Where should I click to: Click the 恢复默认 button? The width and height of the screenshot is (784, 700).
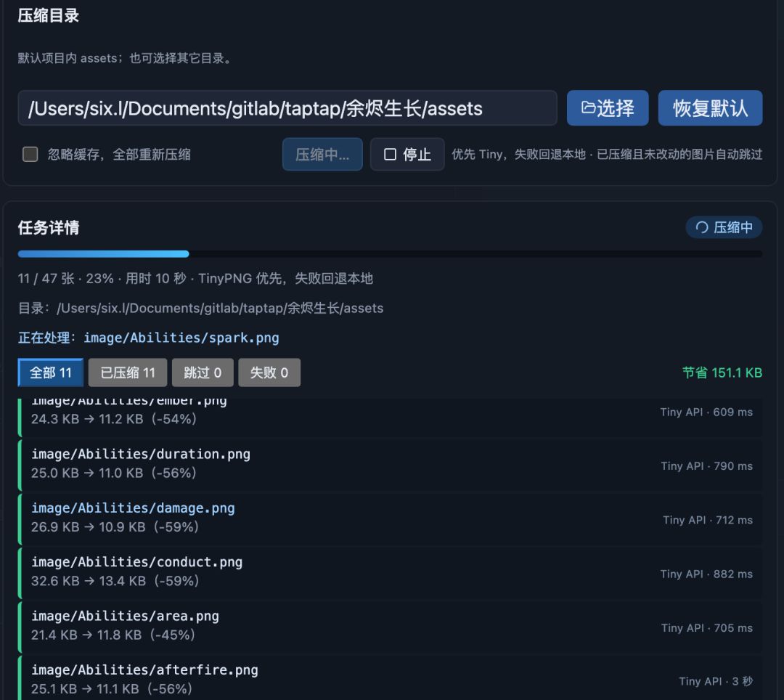710,108
